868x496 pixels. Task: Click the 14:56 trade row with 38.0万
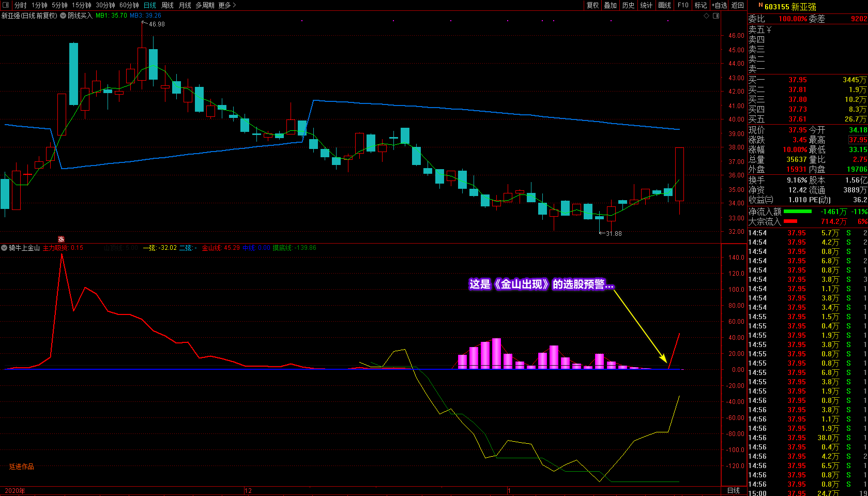tap(808, 438)
